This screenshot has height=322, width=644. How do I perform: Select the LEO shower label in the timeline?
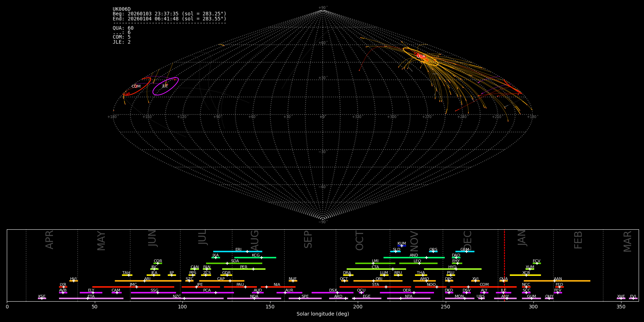pos(417,261)
